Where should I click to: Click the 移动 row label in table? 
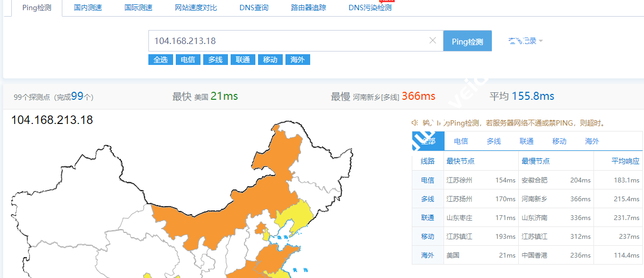427,237
